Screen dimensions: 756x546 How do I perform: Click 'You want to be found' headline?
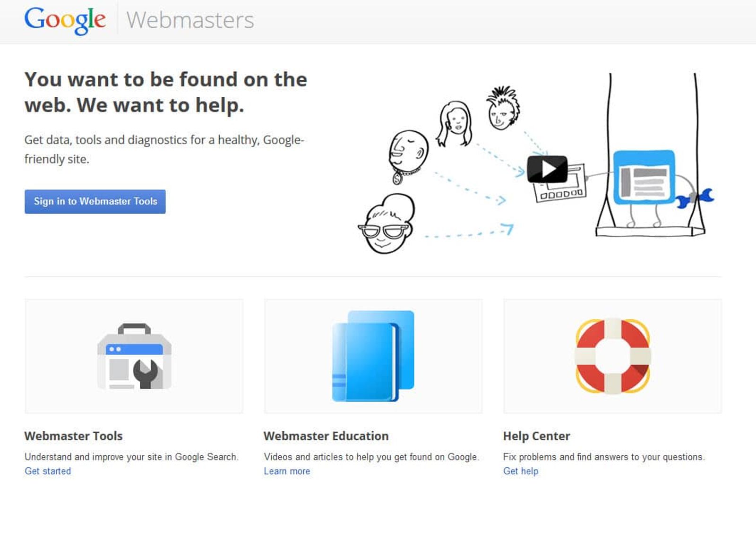click(166, 92)
